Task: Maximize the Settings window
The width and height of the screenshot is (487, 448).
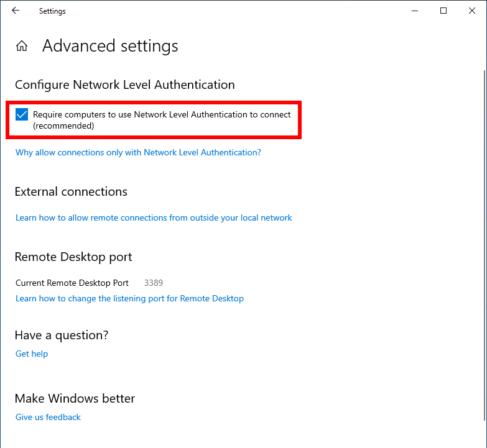Action: click(443, 11)
